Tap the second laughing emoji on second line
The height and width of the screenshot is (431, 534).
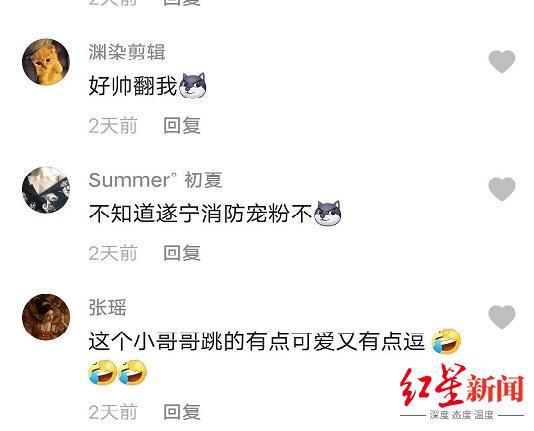point(132,372)
